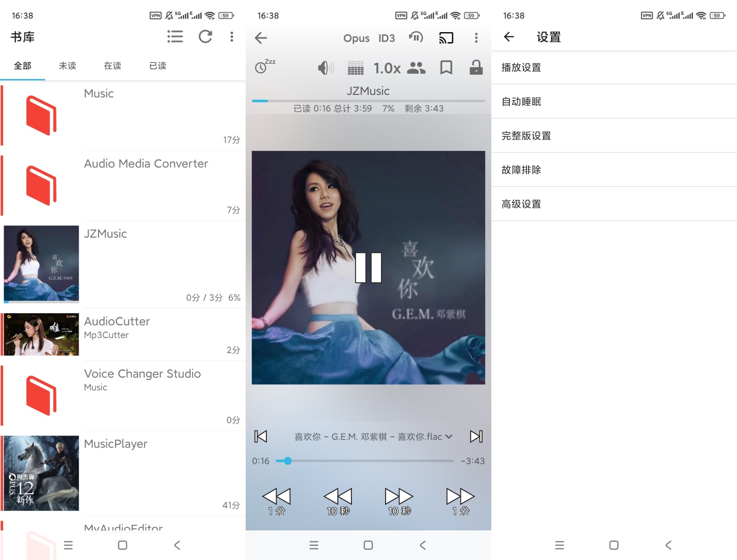Click the JZMusic cover thumbnail in library
This screenshot has height=560, width=737.
pyautogui.click(x=41, y=264)
